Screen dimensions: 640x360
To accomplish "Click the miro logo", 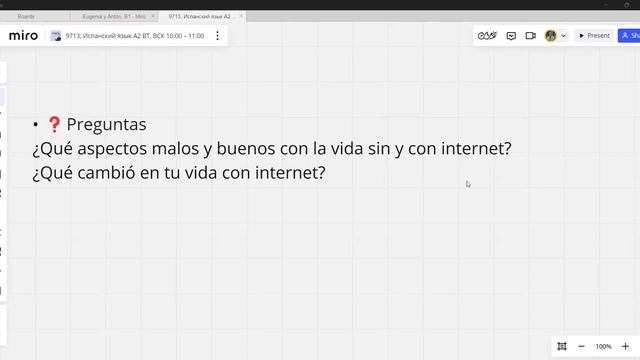I will (x=23, y=36).
